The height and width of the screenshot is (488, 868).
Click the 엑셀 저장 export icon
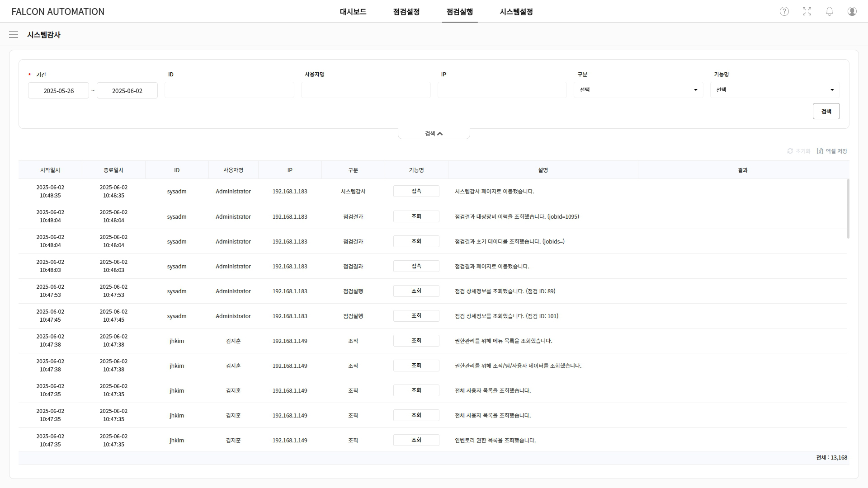pyautogui.click(x=832, y=151)
